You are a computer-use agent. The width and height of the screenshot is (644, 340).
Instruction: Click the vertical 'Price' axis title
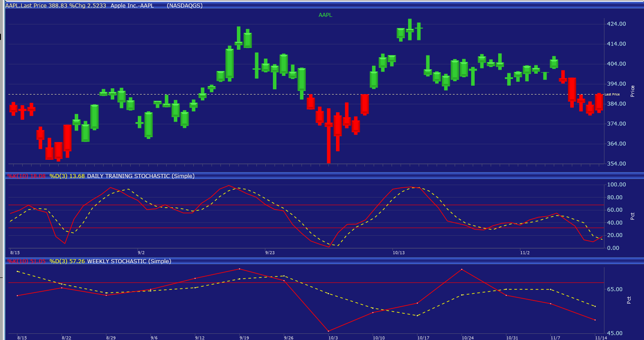click(633, 91)
